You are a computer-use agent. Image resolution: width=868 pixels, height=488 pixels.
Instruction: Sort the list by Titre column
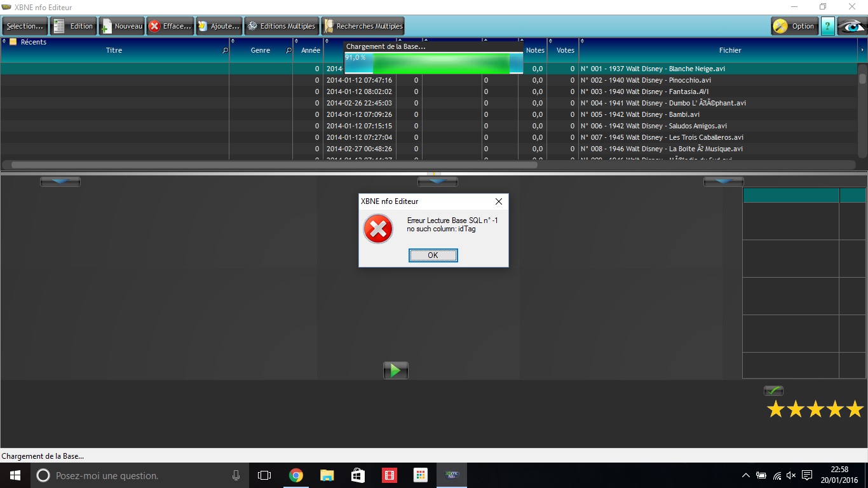click(x=114, y=50)
